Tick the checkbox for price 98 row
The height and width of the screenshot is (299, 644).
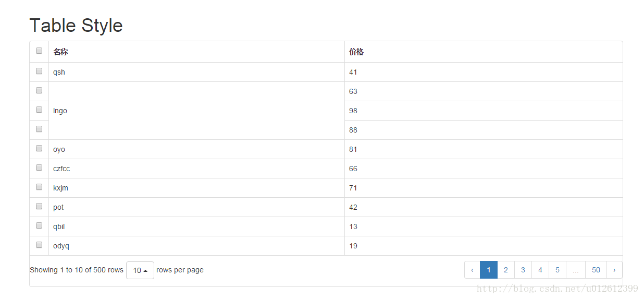pos(39,110)
